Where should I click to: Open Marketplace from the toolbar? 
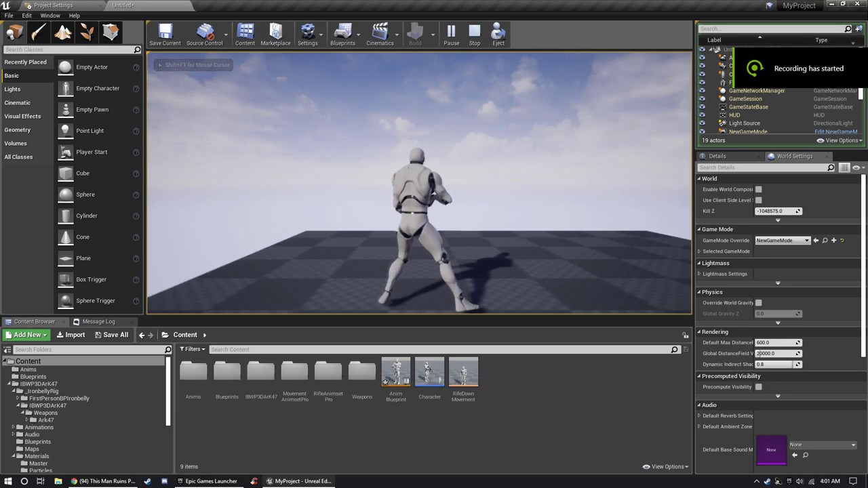275,35
